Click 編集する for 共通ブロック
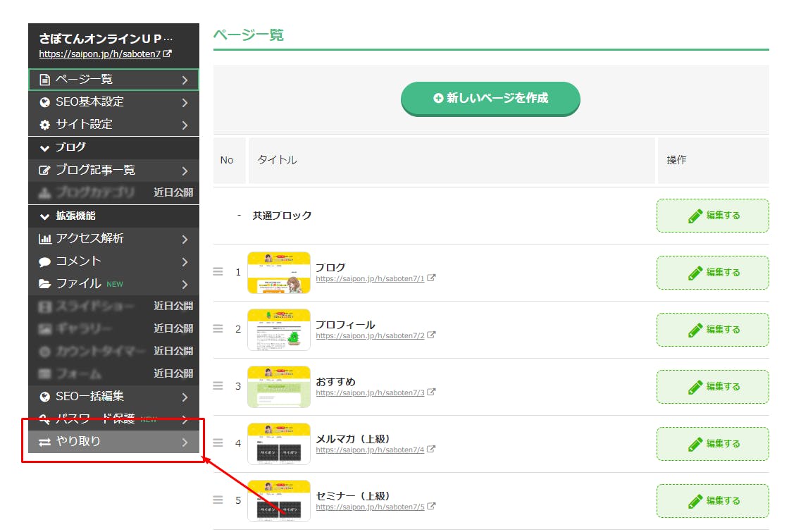The image size is (789, 532). tap(712, 216)
